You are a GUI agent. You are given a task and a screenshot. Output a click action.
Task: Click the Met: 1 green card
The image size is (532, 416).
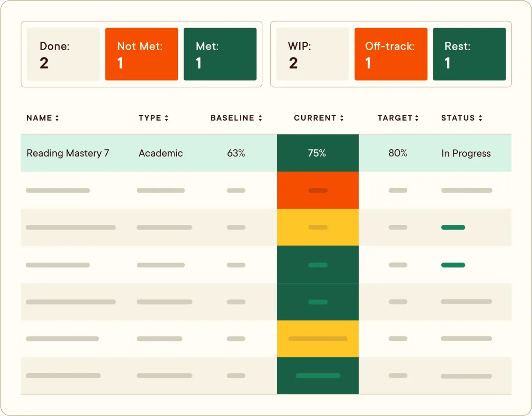coord(220,53)
